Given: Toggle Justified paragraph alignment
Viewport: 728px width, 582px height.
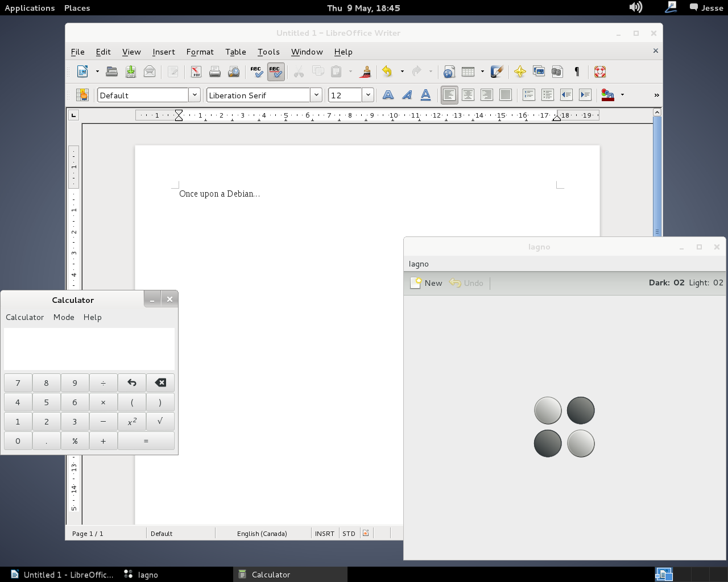Looking at the screenshot, I should point(506,95).
